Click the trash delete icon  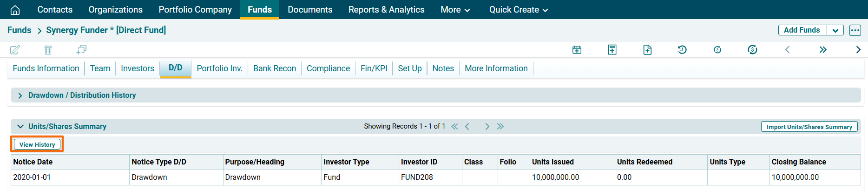coord(48,50)
